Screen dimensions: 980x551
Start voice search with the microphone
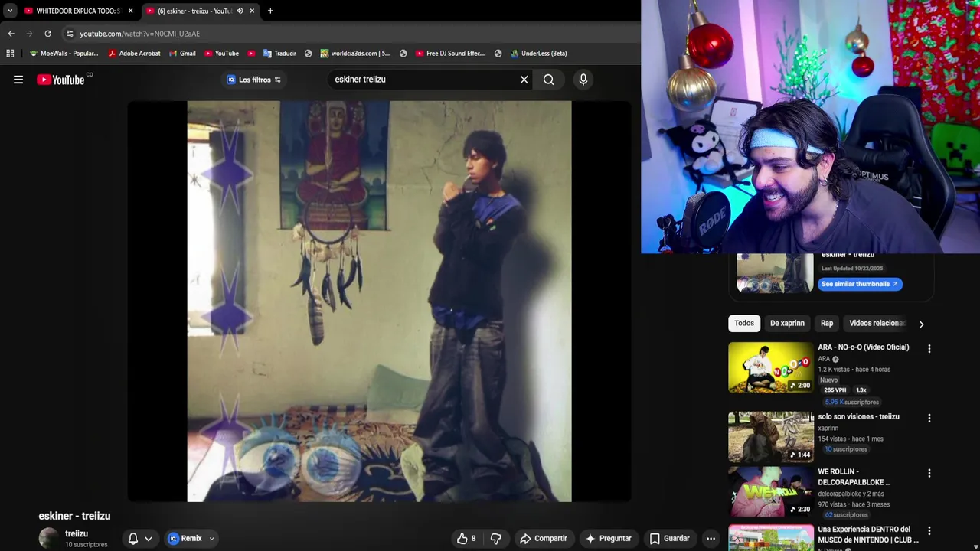(x=583, y=80)
